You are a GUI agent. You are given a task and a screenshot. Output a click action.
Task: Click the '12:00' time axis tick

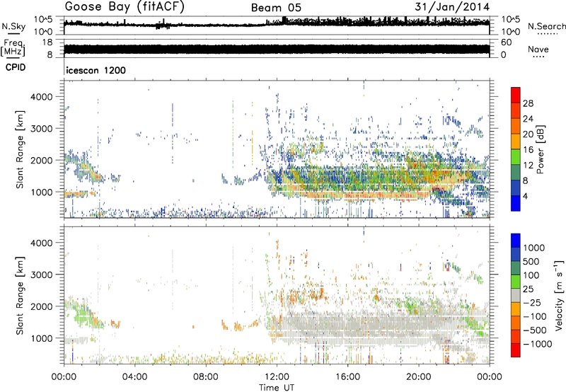pyautogui.click(x=277, y=377)
